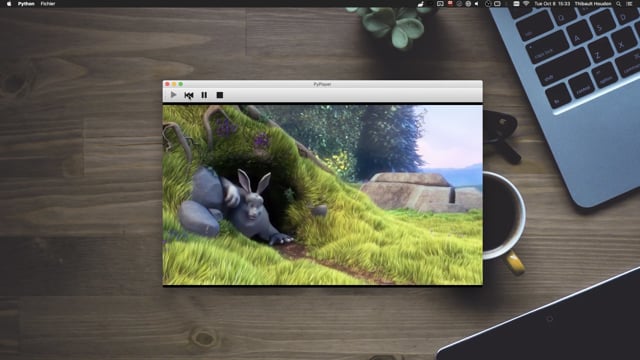Pause the playing video
This screenshot has height=360, width=640.
tap(204, 95)
